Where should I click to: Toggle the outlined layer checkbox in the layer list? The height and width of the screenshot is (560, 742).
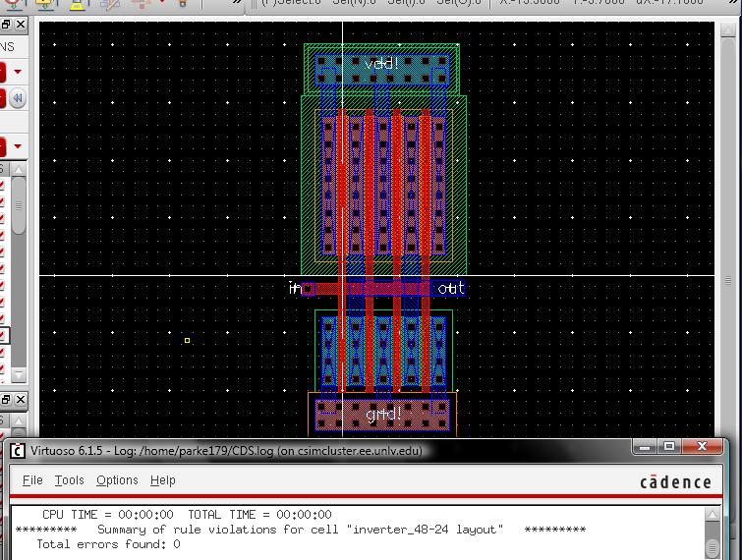[3, 335]
